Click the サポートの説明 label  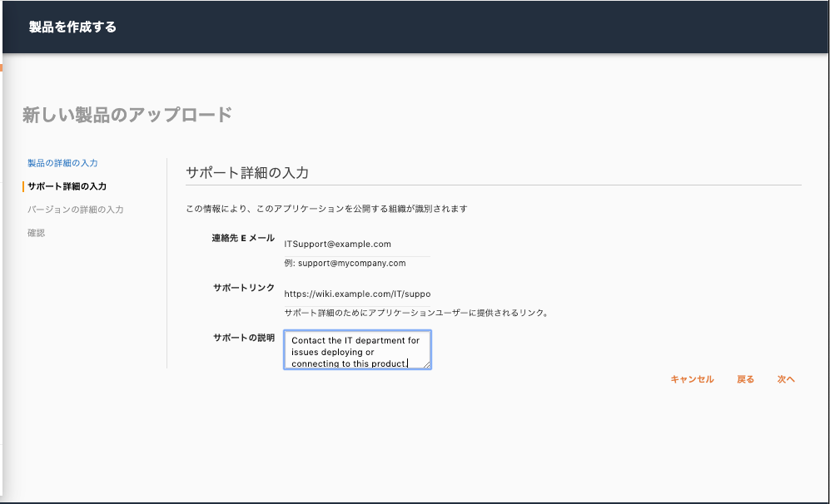(x=243, y=338)
